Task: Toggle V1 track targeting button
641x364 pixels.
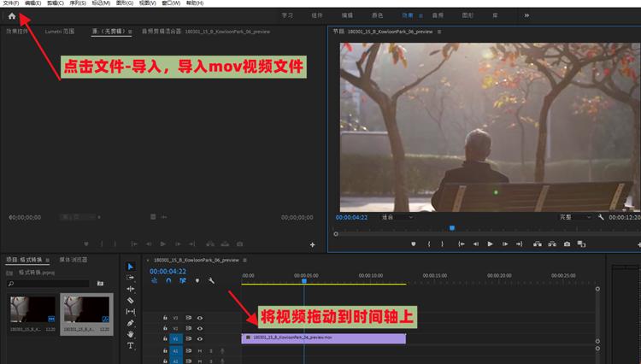Action: [x=176, y=338]
